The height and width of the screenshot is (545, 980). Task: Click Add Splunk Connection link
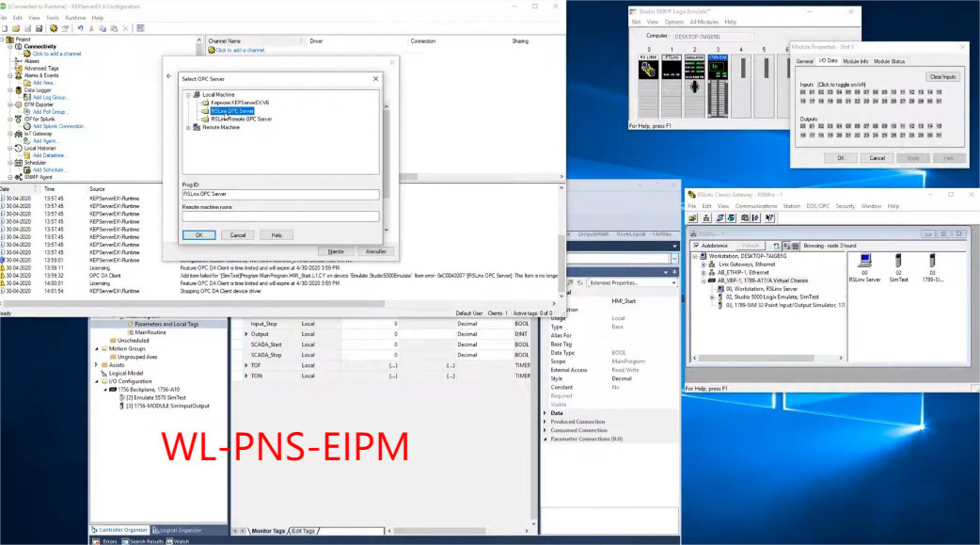pyautogui.click(x=58, y=126)
